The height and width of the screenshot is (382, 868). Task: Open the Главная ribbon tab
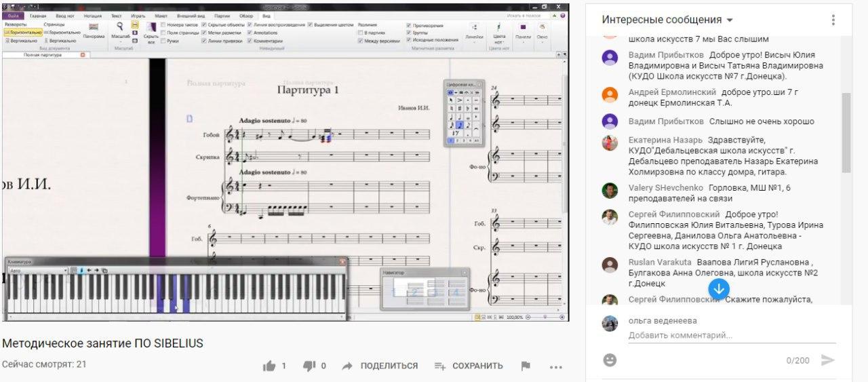38,16
